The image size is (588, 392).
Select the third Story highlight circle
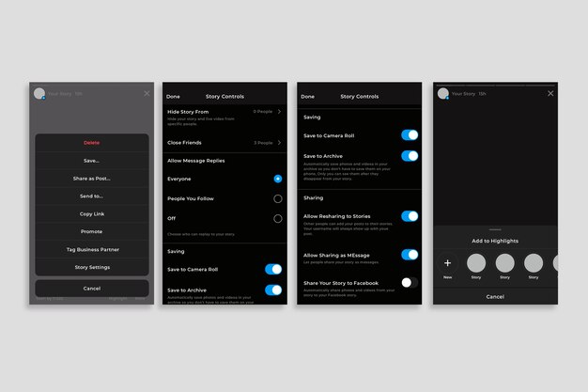pyautogui.click(x=534, y=263)
